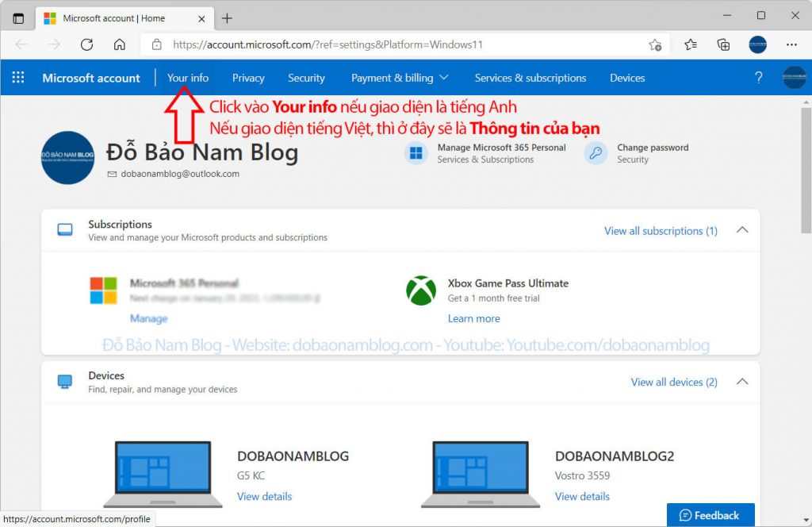The width and height of the screenshot is (812, 527).
Task: Click the browser forward arrow
Action: click(x=54, y=44)
